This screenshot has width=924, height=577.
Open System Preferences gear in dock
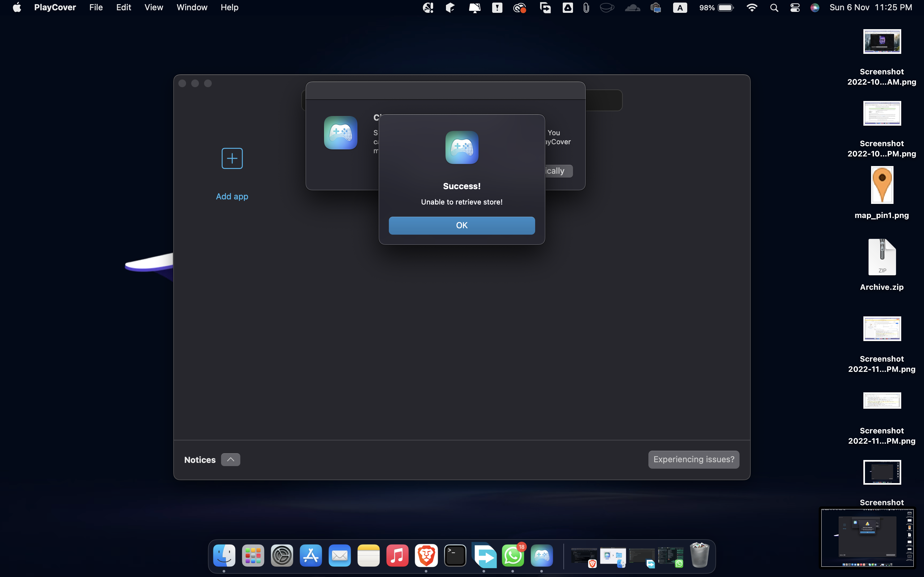coord(282,556)
